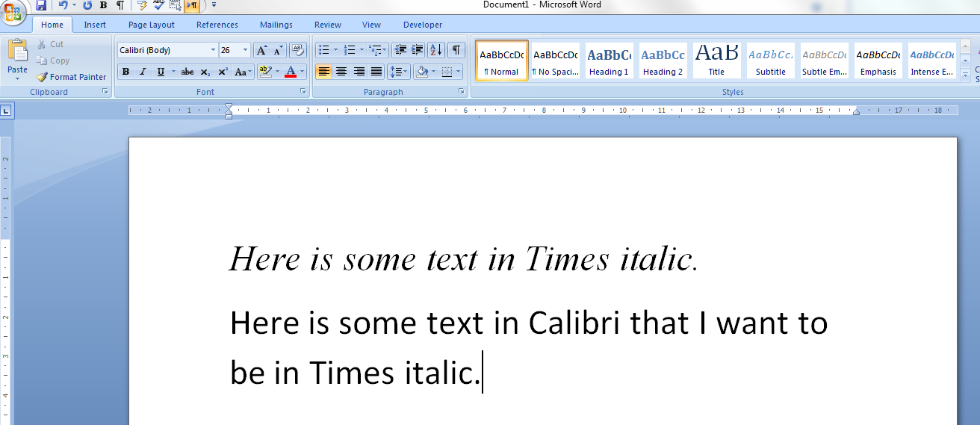Open the font name dropdown
This screenshot has width=980, height=425.
click(213, 50)
